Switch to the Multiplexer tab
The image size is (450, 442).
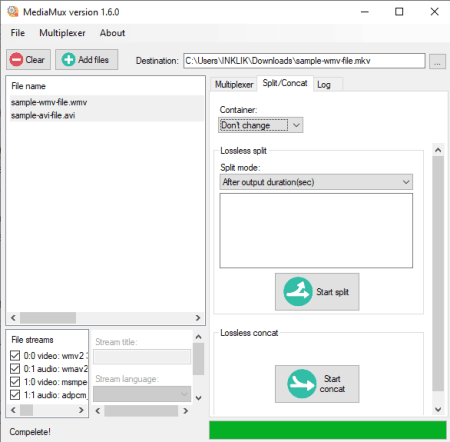tap(234, 85)
